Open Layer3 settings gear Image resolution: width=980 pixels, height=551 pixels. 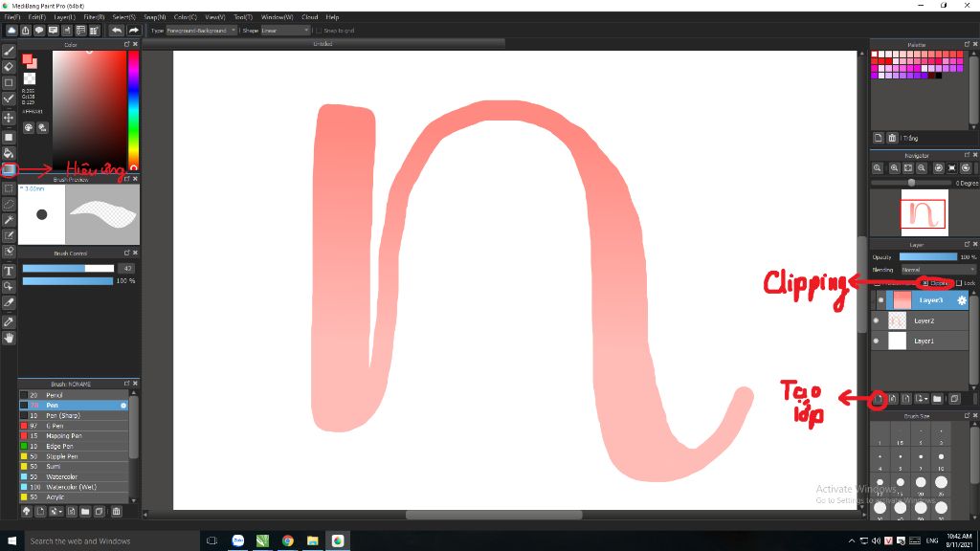962,300
